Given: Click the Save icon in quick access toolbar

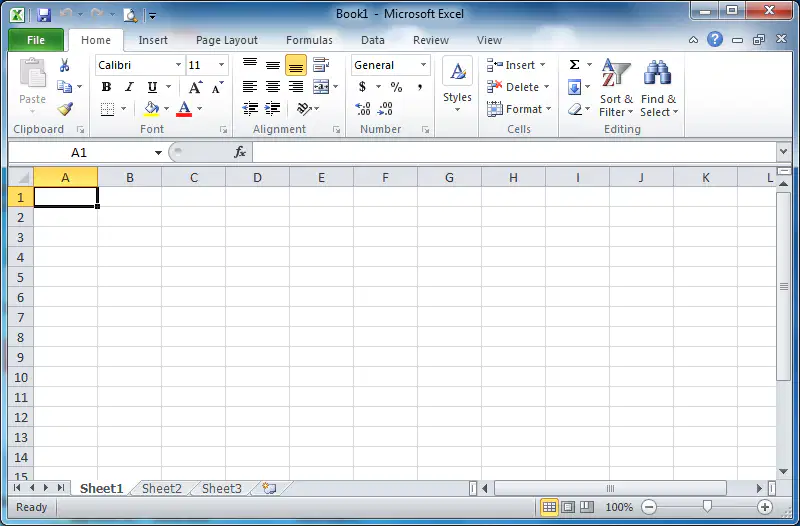Looking at the screenshot, I should click(44, 14).
